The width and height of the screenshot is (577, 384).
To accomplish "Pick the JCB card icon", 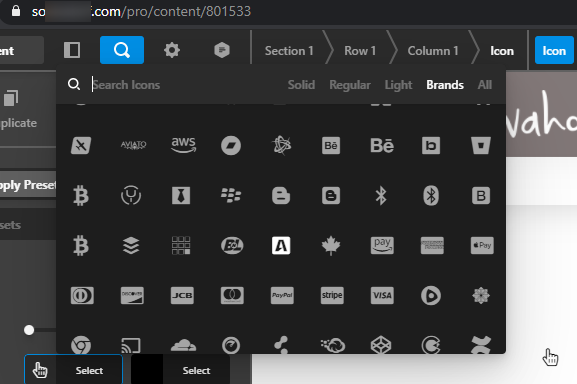I will click(182, 295).
